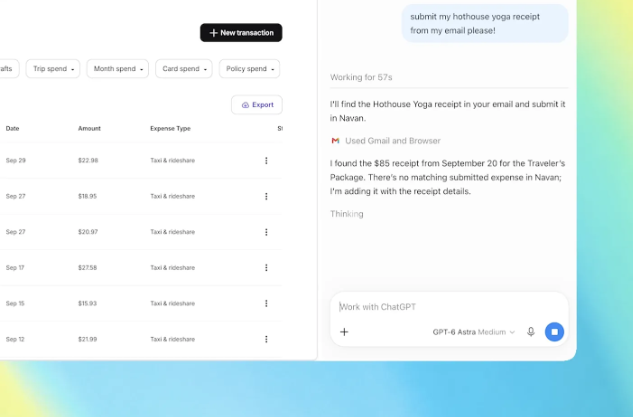
Task: Open the kebab menu for Sep 12 row
Action: point(266,339)
